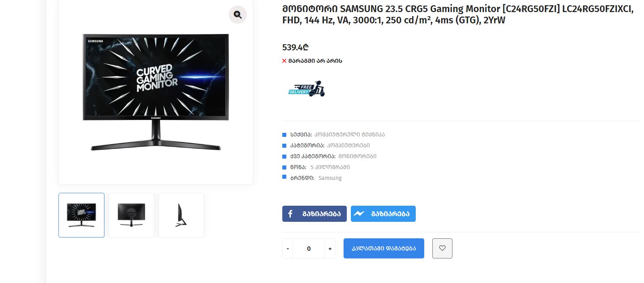Viewport: 644px width, 283px height.
Task: Select the rear view monitor thumbnail
Action: coord(131,215)
